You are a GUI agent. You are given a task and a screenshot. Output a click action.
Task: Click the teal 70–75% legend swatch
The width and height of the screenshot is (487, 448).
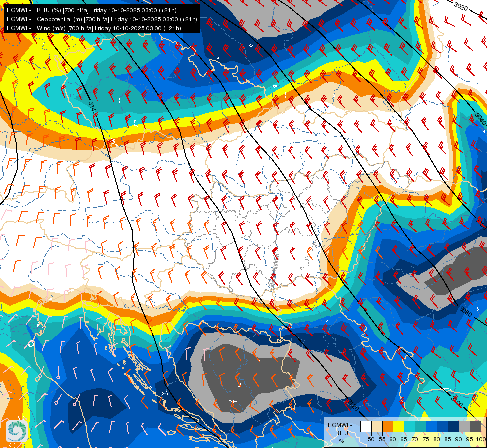coord(420,427)
